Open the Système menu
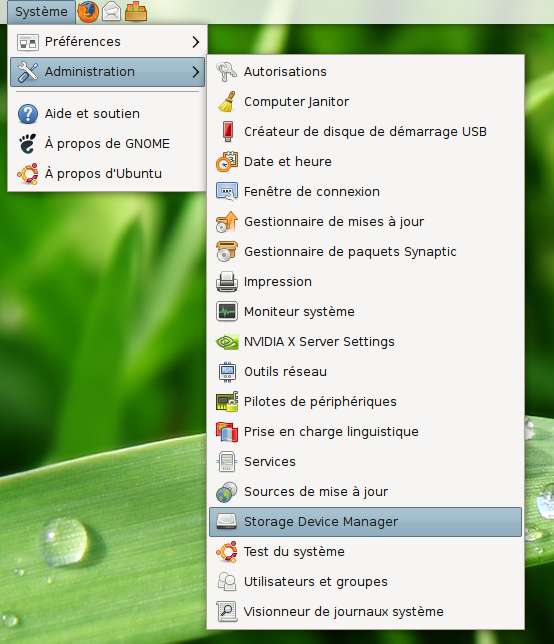This screenshot has width=554, height=644. point(41,12)
